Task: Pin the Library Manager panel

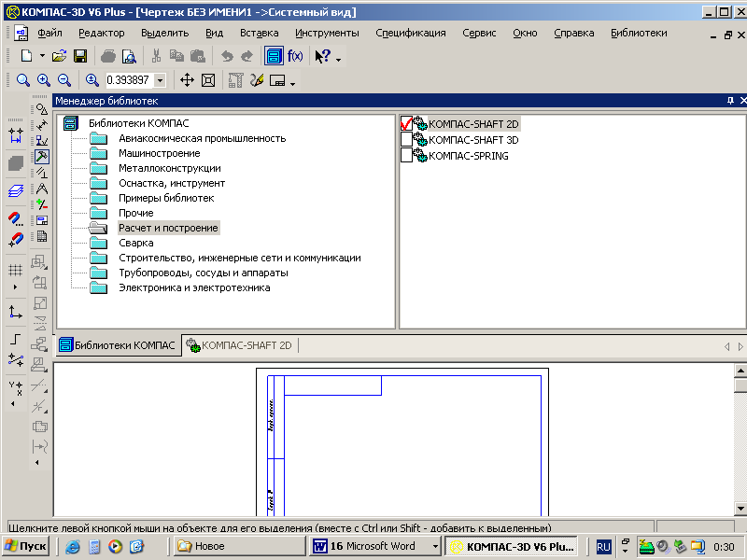Action: click(730, 101)
